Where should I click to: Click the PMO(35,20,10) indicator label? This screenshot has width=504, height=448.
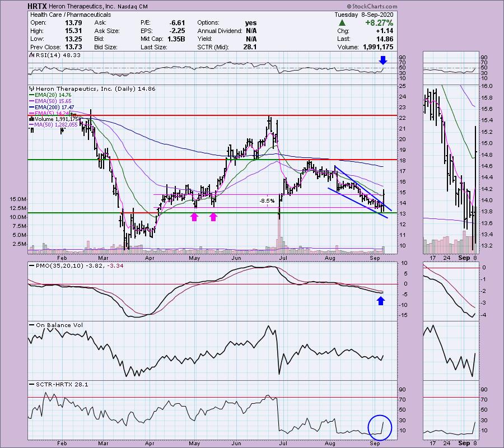pos(76,266)
